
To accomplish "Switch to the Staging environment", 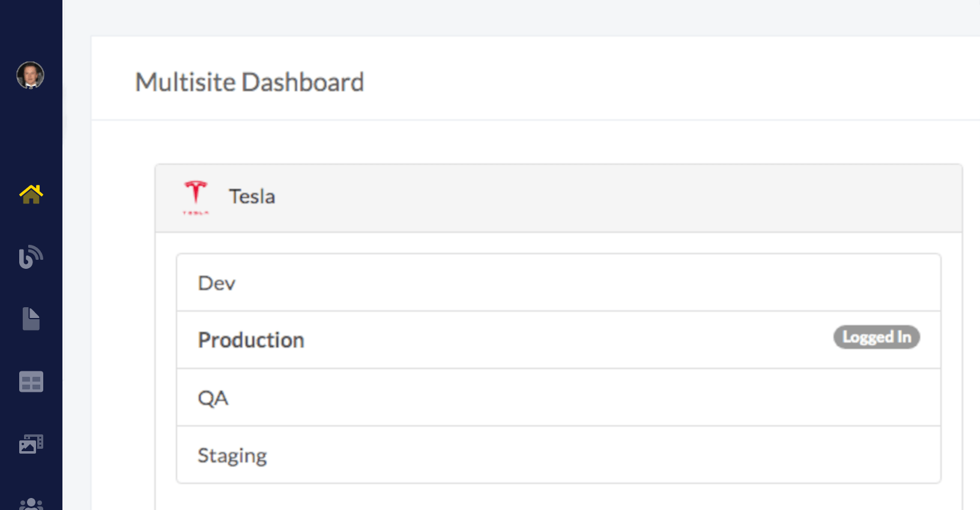I will tap(558, 455).
